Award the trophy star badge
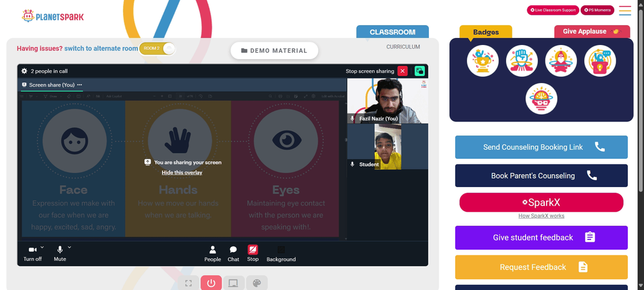 [482, 60]
